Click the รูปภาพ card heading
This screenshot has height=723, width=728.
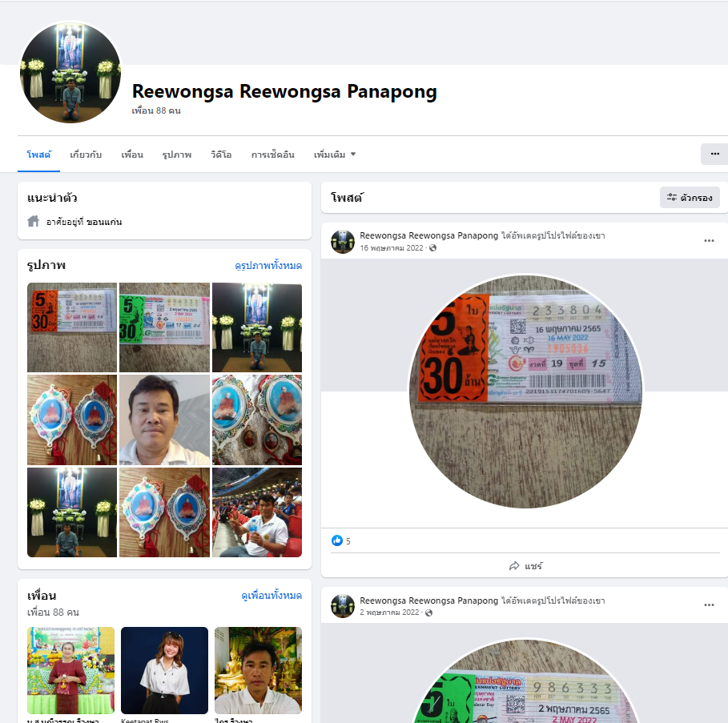46,265
